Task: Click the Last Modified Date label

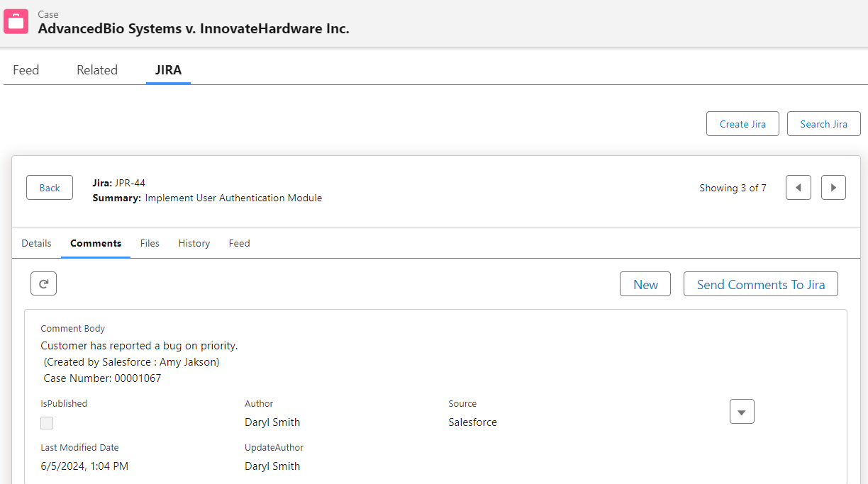Action: [79, 447]
